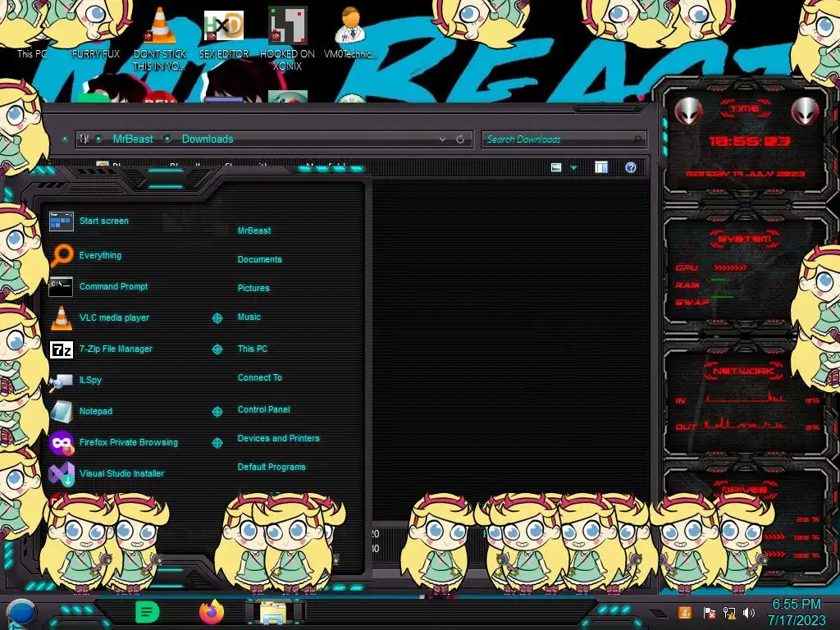Image resolution: width=840 pixels, height=630 pixels.
Task: Open Connect To in start menu
Action: [260, 377]
